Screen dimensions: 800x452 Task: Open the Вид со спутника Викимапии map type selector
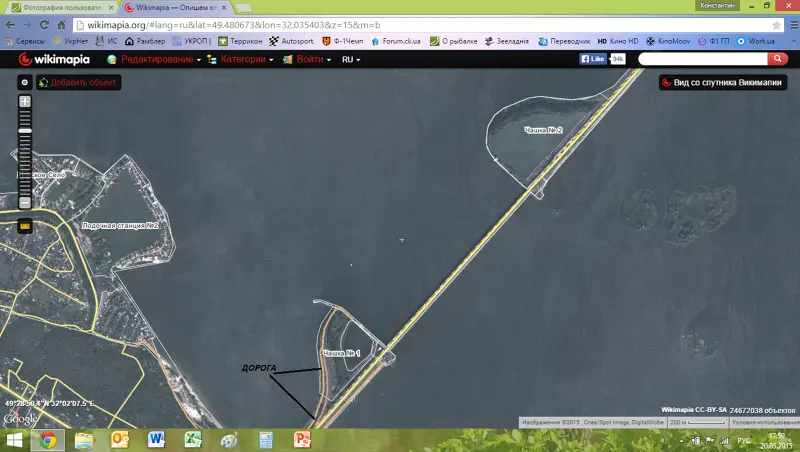[722, 82]
